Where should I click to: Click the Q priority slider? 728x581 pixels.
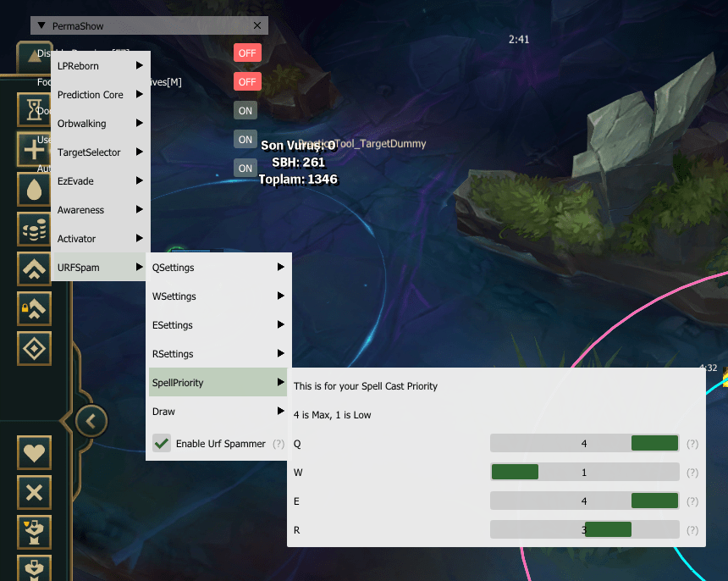(585, 444)
